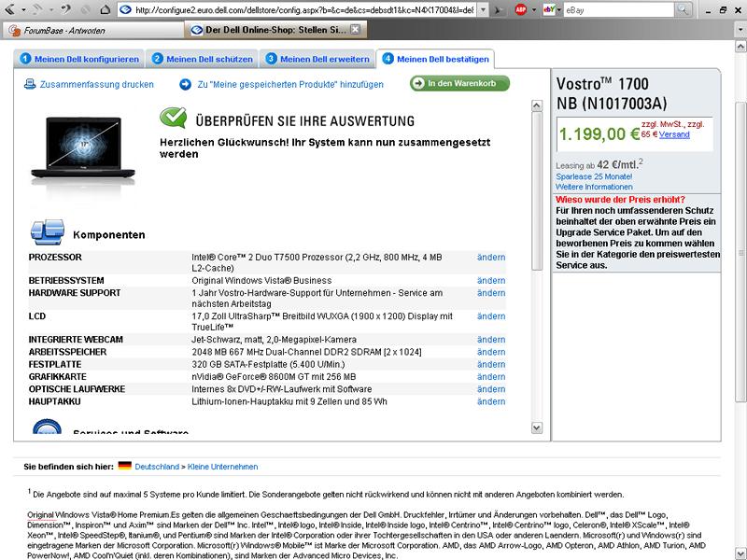
Task: Click the summary panel scroll-up arrow
Action: 537,105
